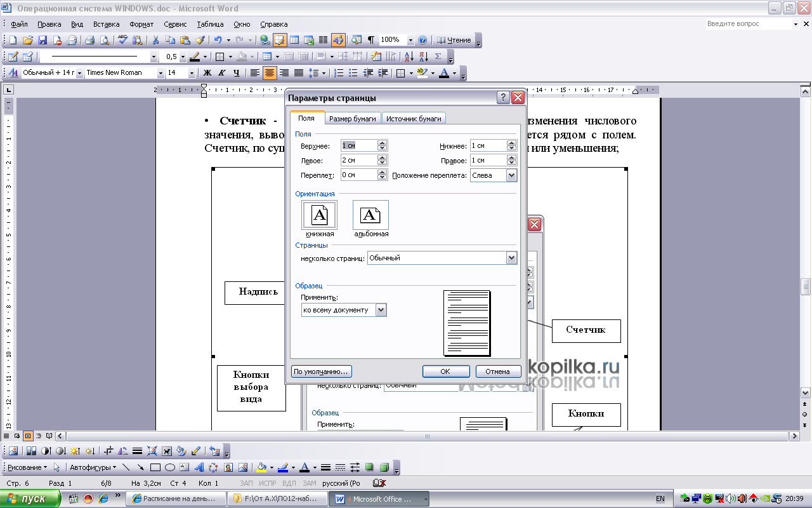Image resolution: width=812 pixels, height=508 pixels.
Task: Save the document with the floppy disk icon
Action: pos(43,40)
